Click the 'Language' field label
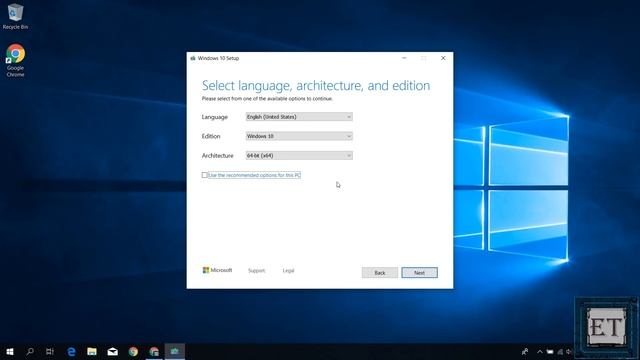Image resolution: width=640 pixels, height=360 pixels. [x=214, y=117]
